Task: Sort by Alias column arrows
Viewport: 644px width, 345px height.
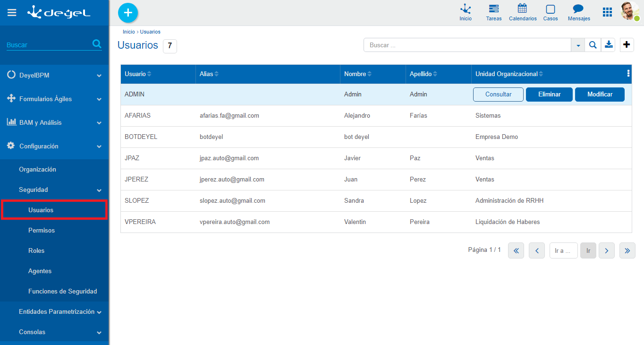Action: pos(217,74)
